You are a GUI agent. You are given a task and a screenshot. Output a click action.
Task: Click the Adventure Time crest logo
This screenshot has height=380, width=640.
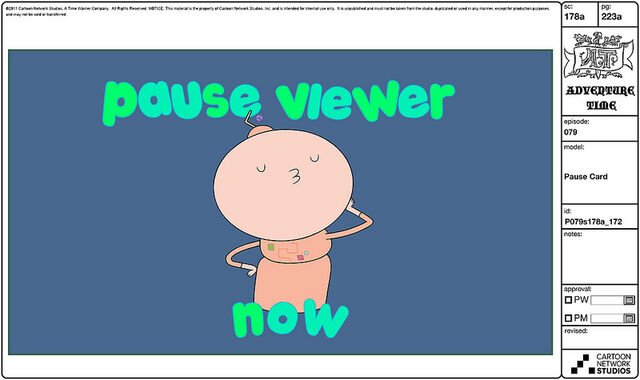[x=600, y=55]
